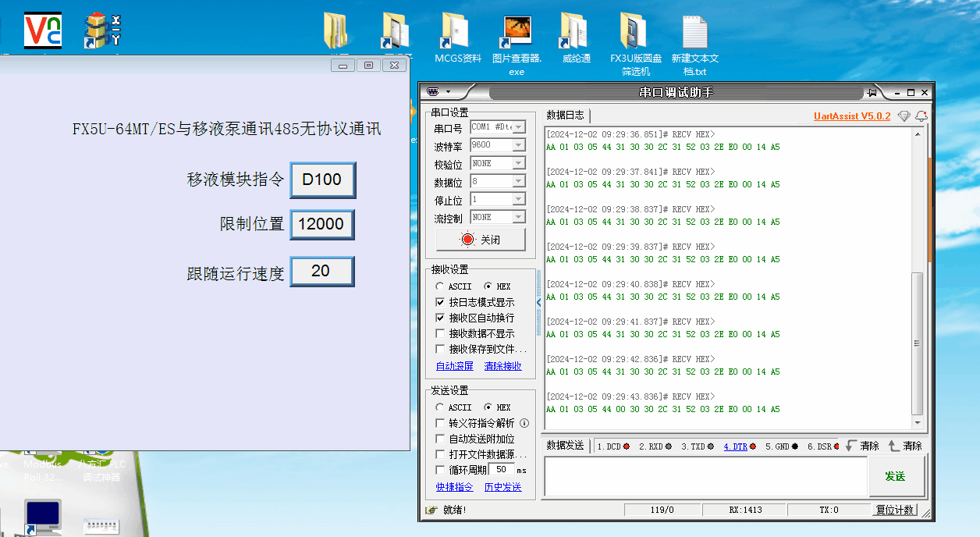
Task: Enable the 接收数据不显示 checkbox
Action: (x=441, y=334)
